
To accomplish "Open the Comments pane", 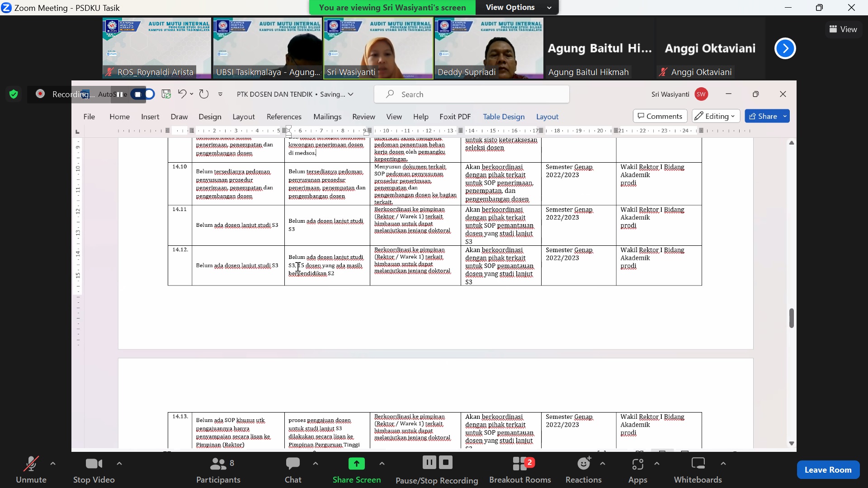I will 660,116.
